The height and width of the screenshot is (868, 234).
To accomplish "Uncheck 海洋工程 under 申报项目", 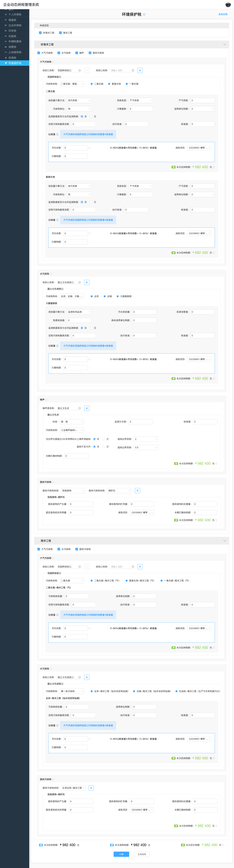I will pos(60,33).
